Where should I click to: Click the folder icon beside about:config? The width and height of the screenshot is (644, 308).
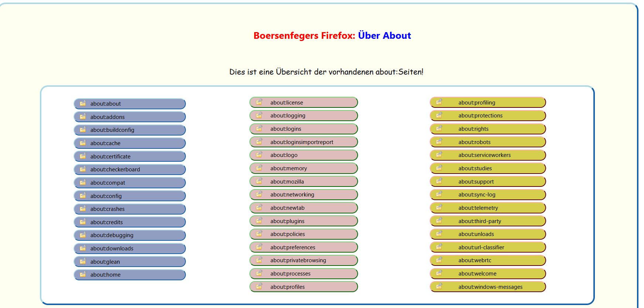click(83, 195)
